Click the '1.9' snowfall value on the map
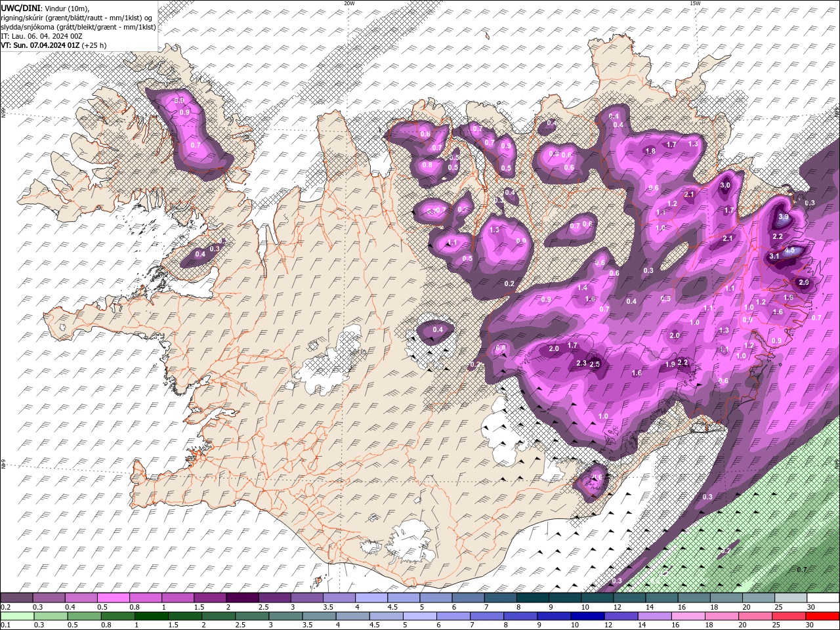This screenshot has height=630, width=840. point(670,365)
